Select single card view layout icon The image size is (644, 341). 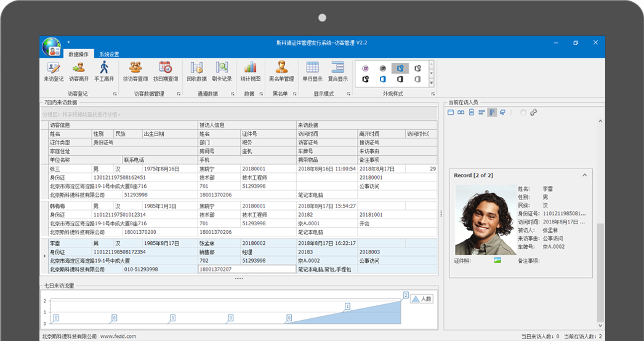tap(451, 112)
